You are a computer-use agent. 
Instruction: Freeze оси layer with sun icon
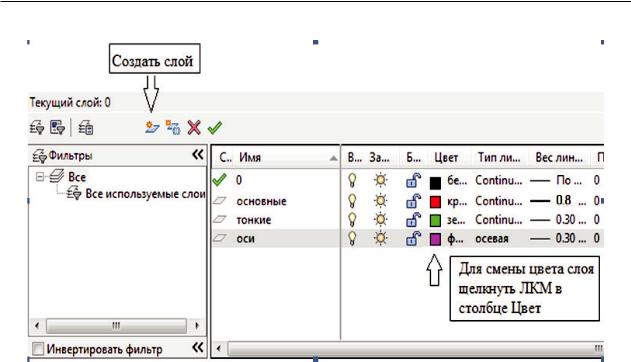coord(380,239)
